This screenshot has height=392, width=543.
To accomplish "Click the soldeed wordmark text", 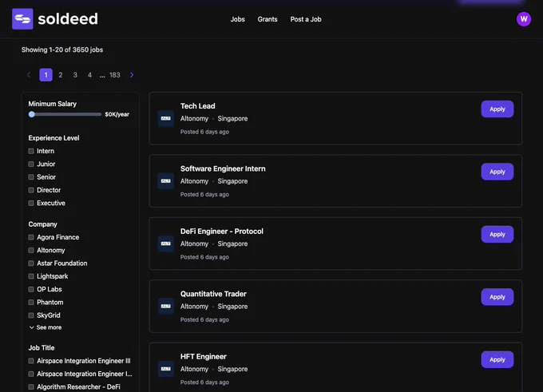I will coord(68,19).
